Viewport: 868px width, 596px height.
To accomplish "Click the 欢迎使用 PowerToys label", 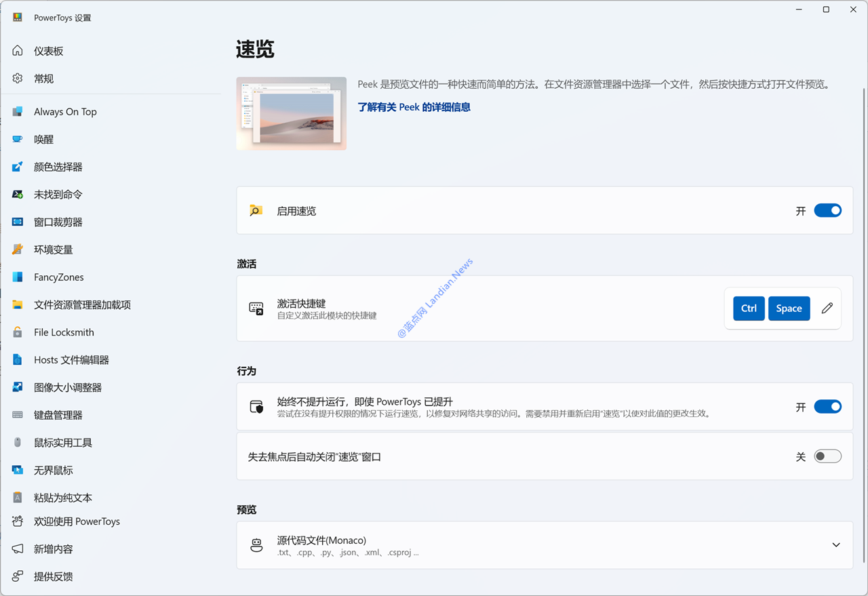I will 77,521.
